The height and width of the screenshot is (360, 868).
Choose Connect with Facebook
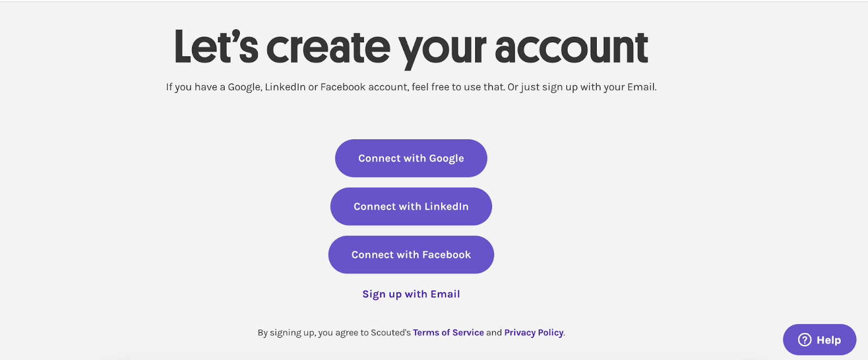point(411,255)
